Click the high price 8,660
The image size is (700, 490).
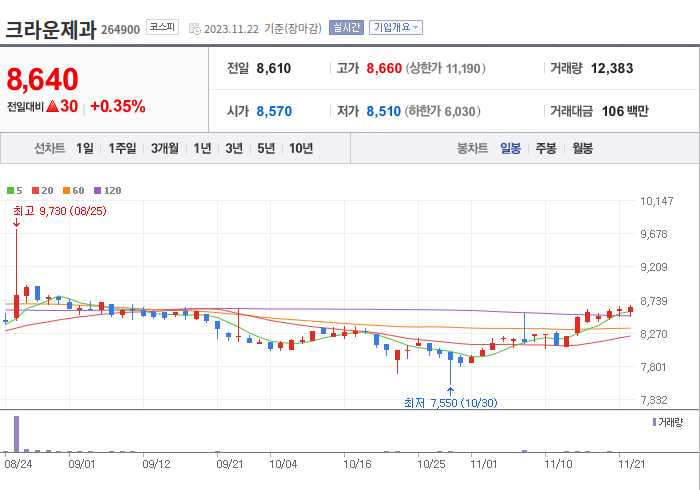tap(384, 68)
